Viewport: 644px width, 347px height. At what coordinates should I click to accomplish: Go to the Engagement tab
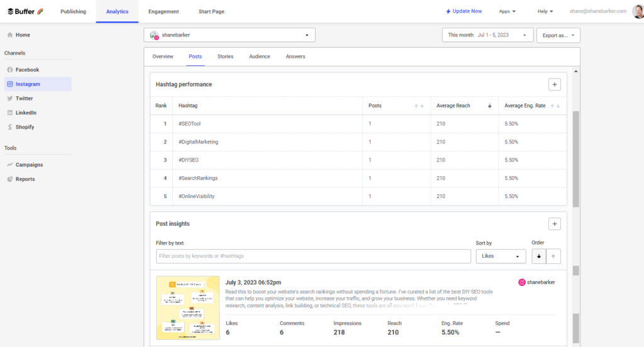pyautogui.click(x=164, y=11)
